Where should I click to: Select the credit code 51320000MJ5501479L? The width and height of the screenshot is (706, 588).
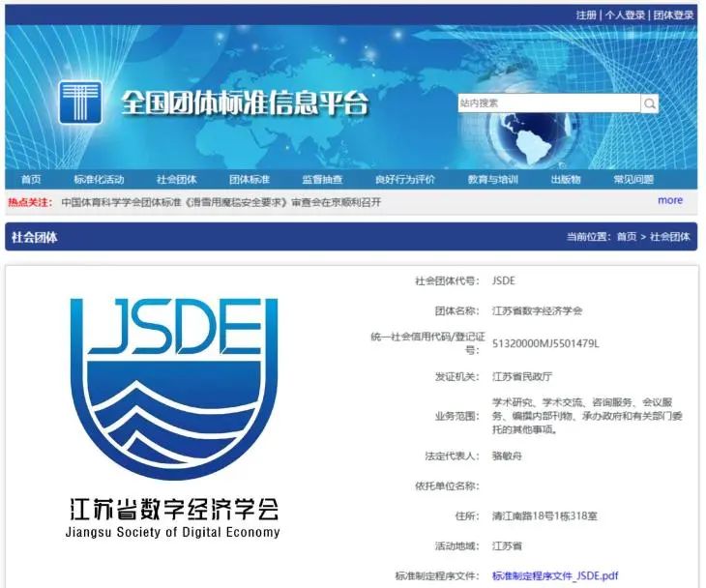[545, 343]
